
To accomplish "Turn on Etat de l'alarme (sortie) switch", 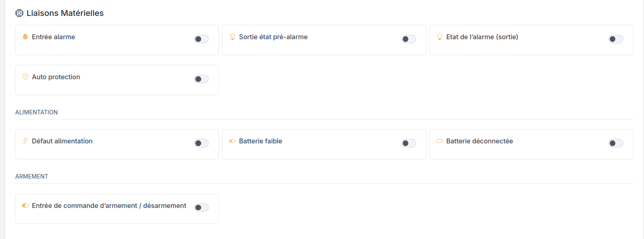I will [616, 39].
